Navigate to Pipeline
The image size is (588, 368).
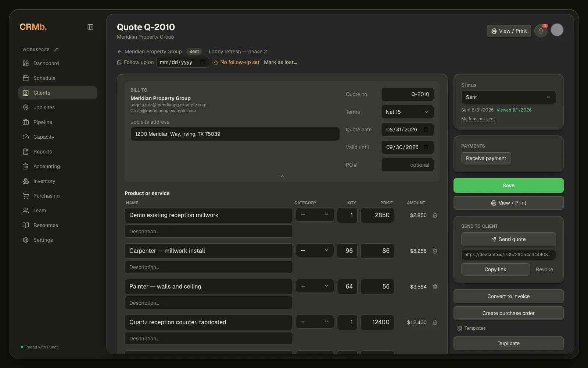coord(58,122)
